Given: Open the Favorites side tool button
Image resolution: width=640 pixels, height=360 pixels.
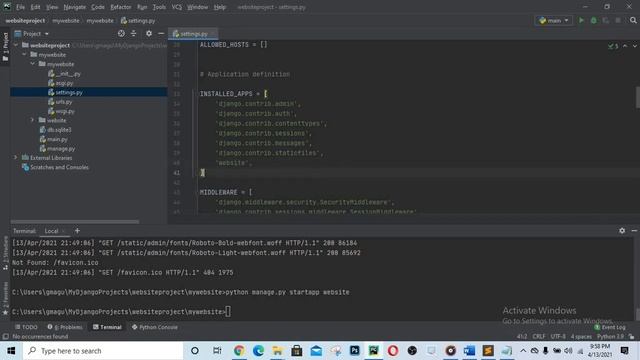Looking at the screenshot, I should pos(5,299).
